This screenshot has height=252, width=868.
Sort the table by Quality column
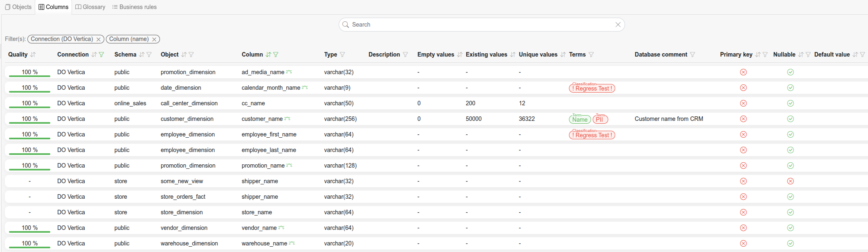(33, 54)
